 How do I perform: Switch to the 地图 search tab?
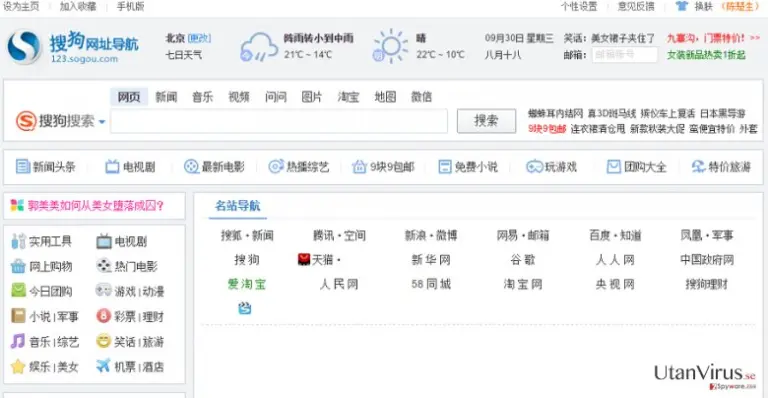tap(385, 97)
